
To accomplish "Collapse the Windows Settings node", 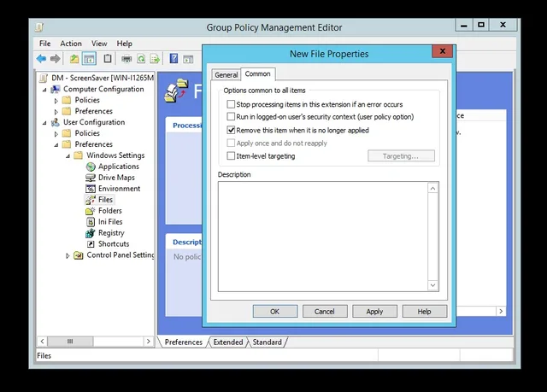I will coord(68,156).
